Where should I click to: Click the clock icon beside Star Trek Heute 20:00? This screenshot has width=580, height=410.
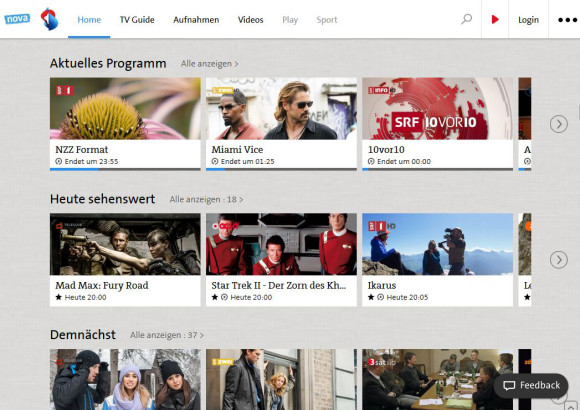tap(224, 297)
